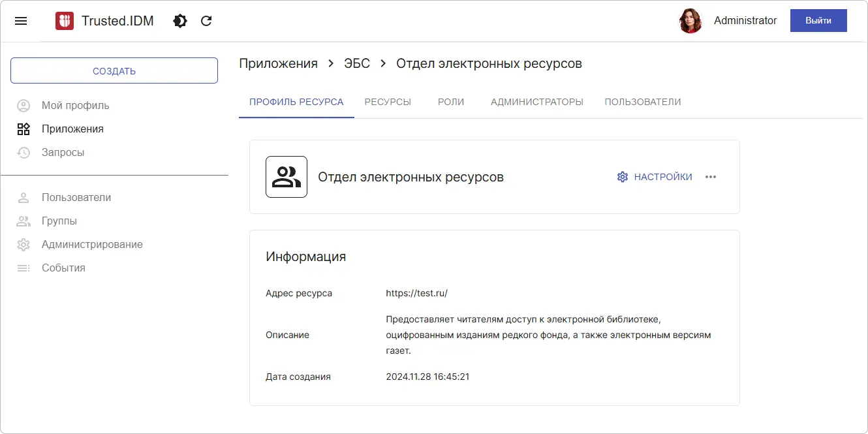Open the three-dot more options menu
Screen dimensions: 868x434
711,176
